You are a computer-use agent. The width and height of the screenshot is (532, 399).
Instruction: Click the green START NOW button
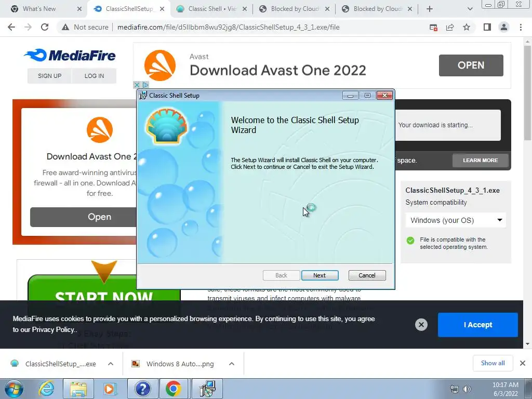coord(103,287)
